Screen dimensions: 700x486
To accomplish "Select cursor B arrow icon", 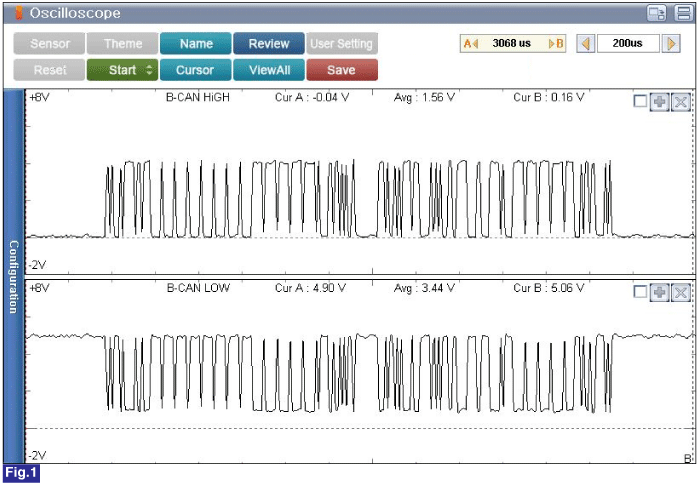I will pos(556,44).
